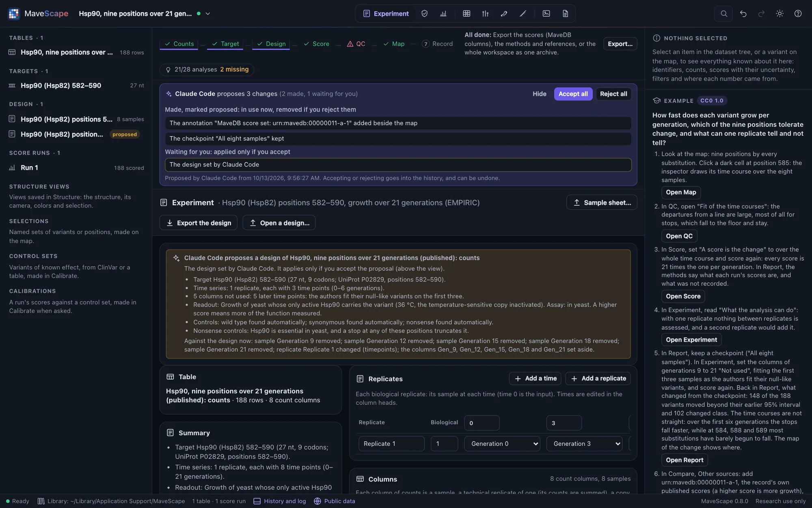Toggle light theme with the sun icon

pos(780,13)
